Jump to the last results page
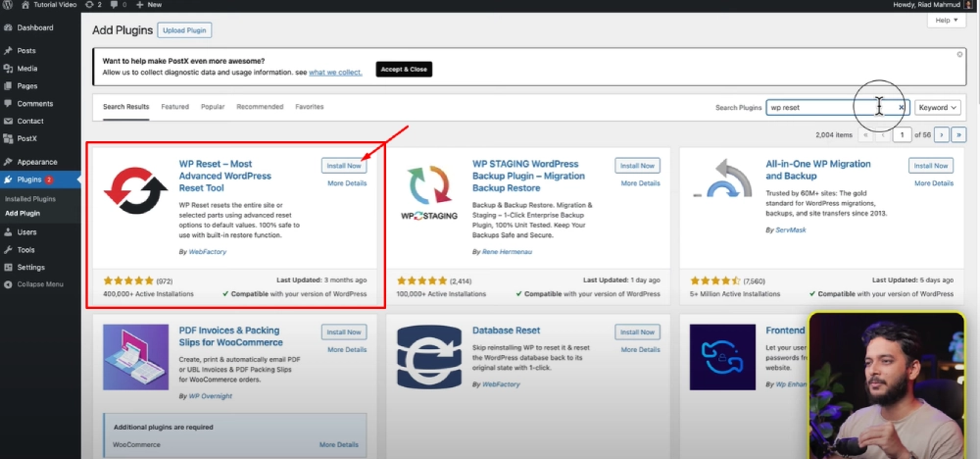The height and width of the screenshot is (459, 980). pyautogui.click(x=959, y=134)
